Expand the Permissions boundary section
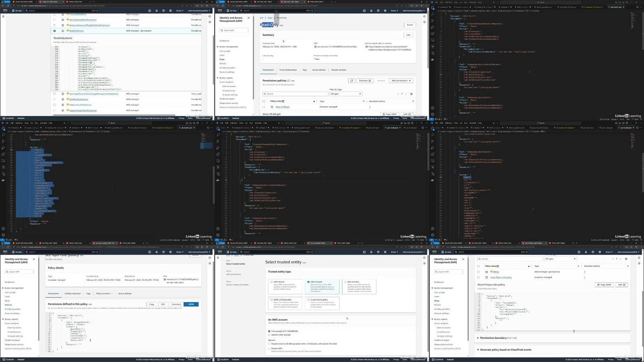This screenshot has width=644, height=362. 478,338
